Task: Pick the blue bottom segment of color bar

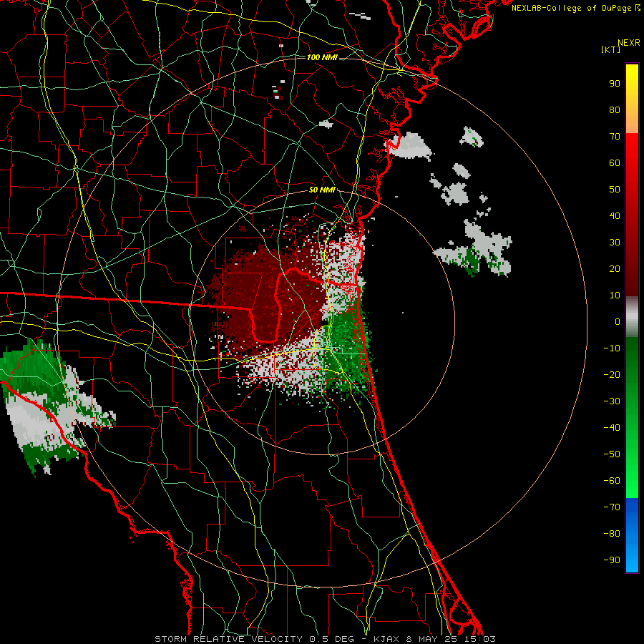Action: coord(632,535)
